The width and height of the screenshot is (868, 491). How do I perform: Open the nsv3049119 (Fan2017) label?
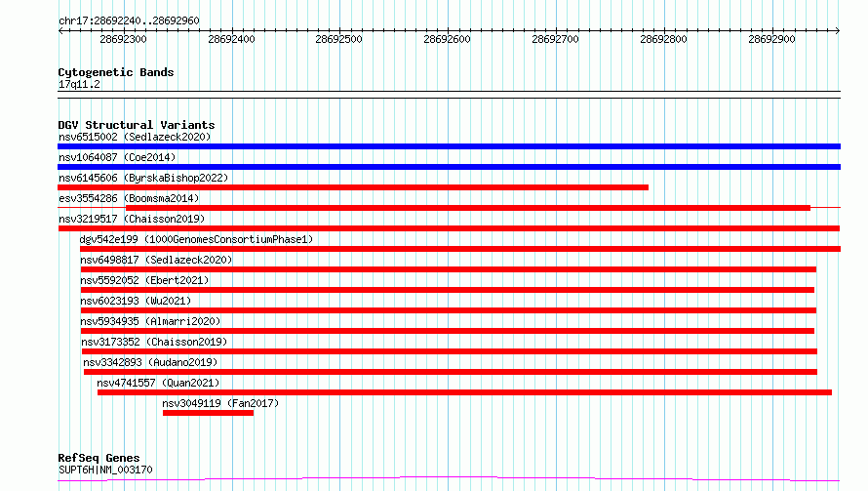pyautogui.click(x=220, y=403)
